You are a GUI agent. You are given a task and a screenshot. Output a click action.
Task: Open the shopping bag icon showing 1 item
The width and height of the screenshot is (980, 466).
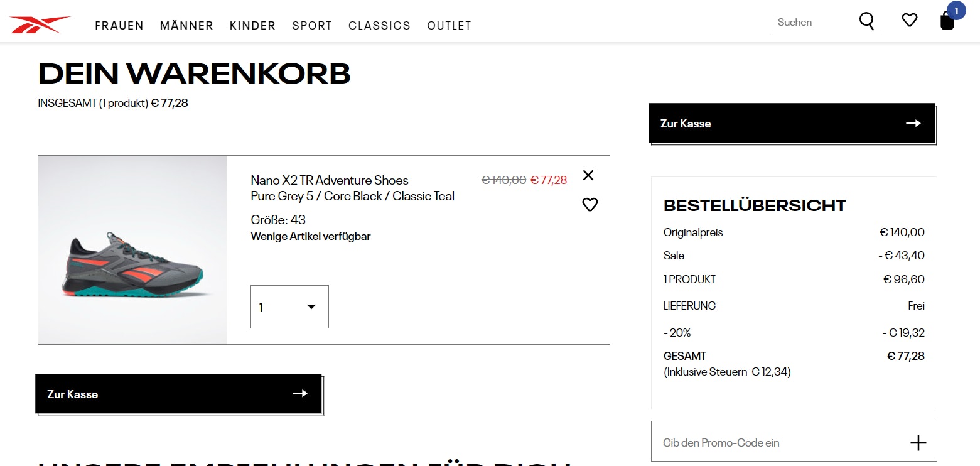click(x=947, y=23)
